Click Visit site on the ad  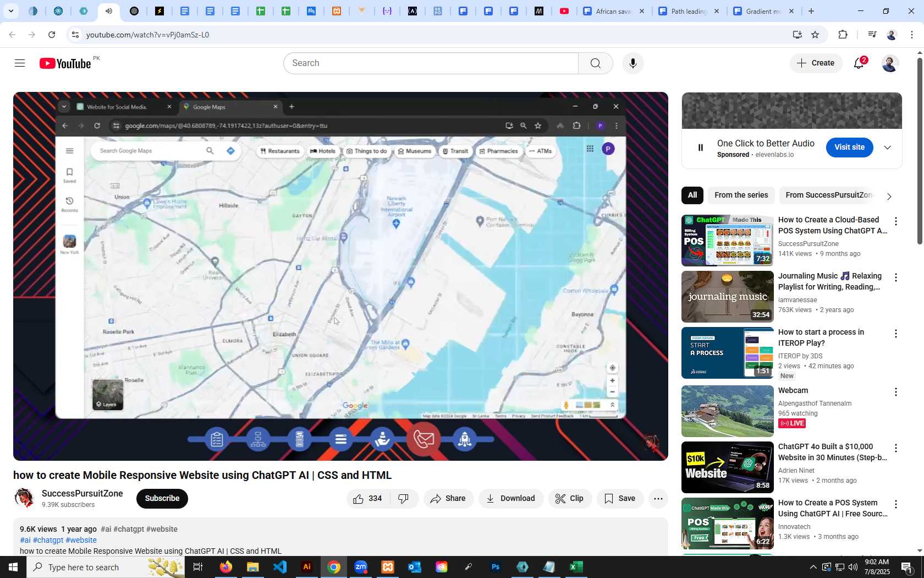tap(849, 148)
